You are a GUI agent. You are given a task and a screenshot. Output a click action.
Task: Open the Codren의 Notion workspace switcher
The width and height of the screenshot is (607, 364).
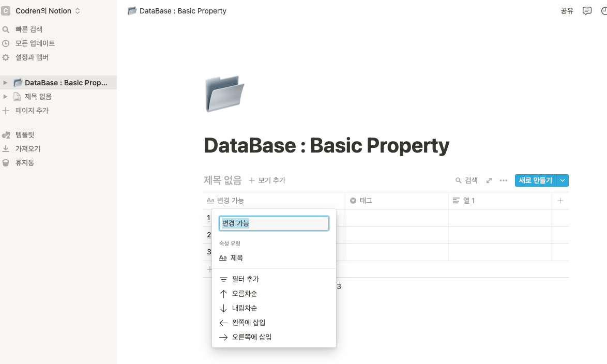pyautogui.click(x=48, y=11)
